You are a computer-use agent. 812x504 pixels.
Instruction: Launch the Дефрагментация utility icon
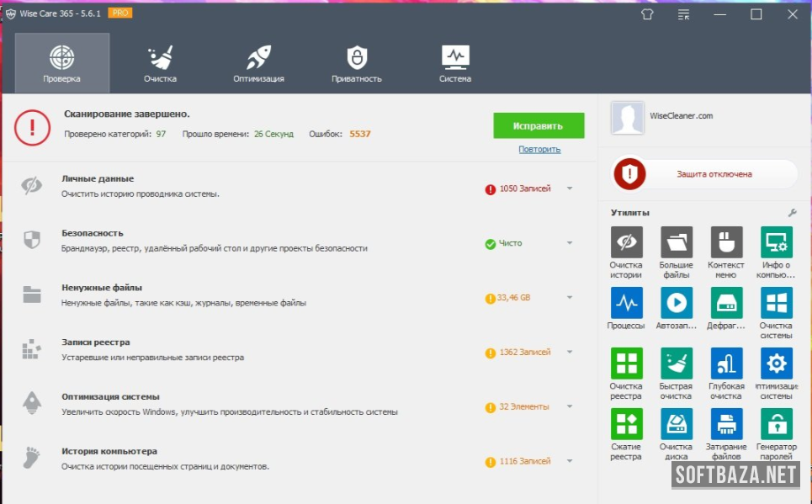pos(726,303)
